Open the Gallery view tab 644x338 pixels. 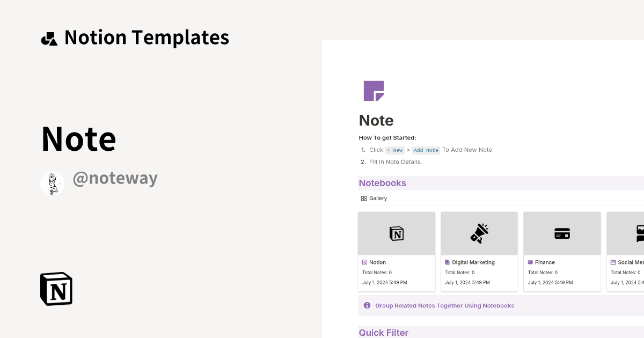tap(374, 198)
